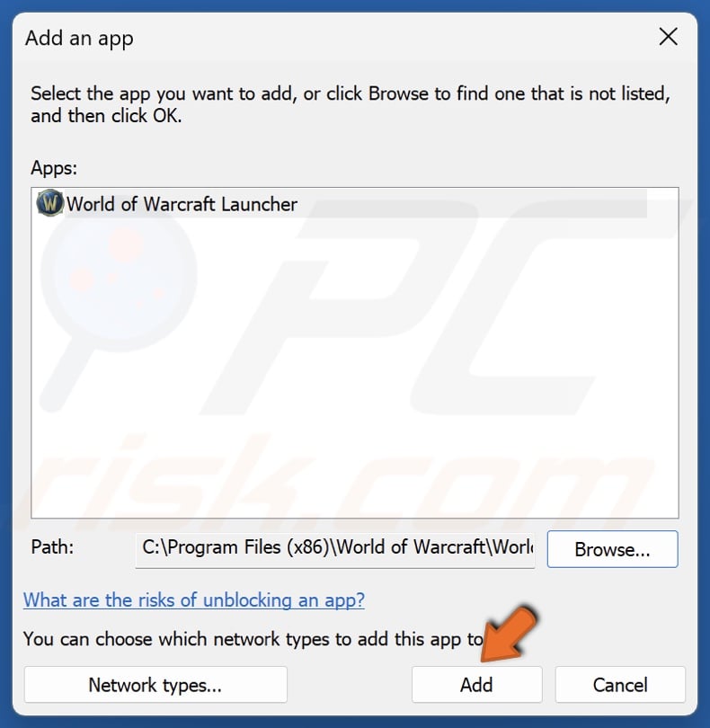
Task: Click the Apps: label
Action: tap(54, 167)
